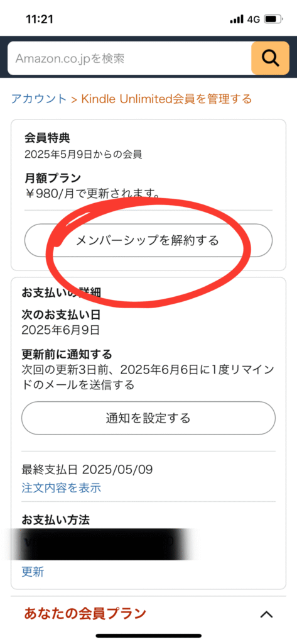Open the 注文内容を表示 link

coord(61,488)
